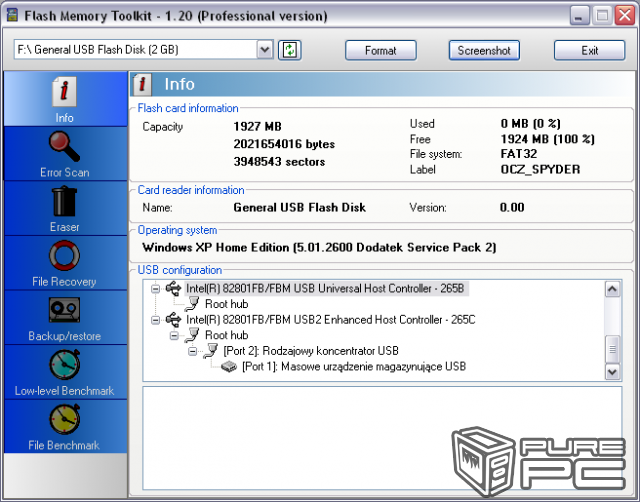
Task: Click USB icon of Enhanced Host Controller 265C
Action: point(173,320)
